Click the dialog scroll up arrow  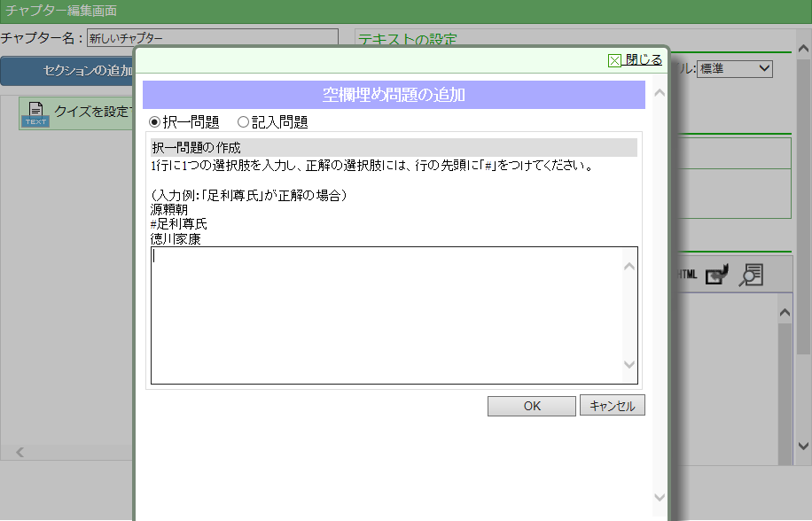[x=660, y=93]
